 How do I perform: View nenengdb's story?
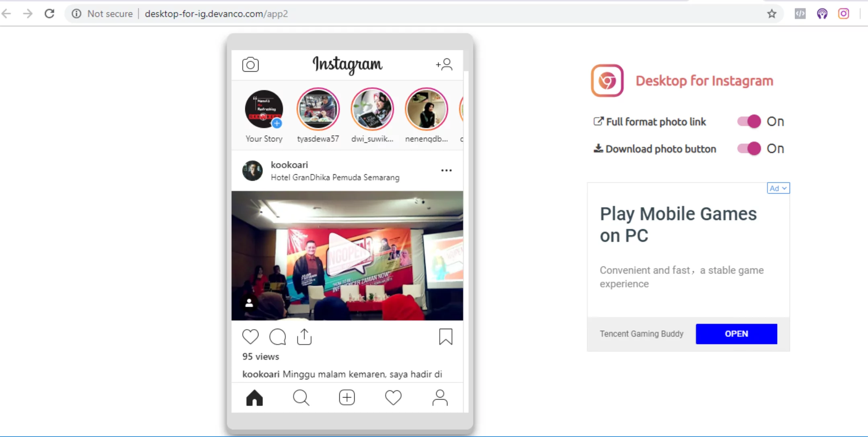click(427, 109)
